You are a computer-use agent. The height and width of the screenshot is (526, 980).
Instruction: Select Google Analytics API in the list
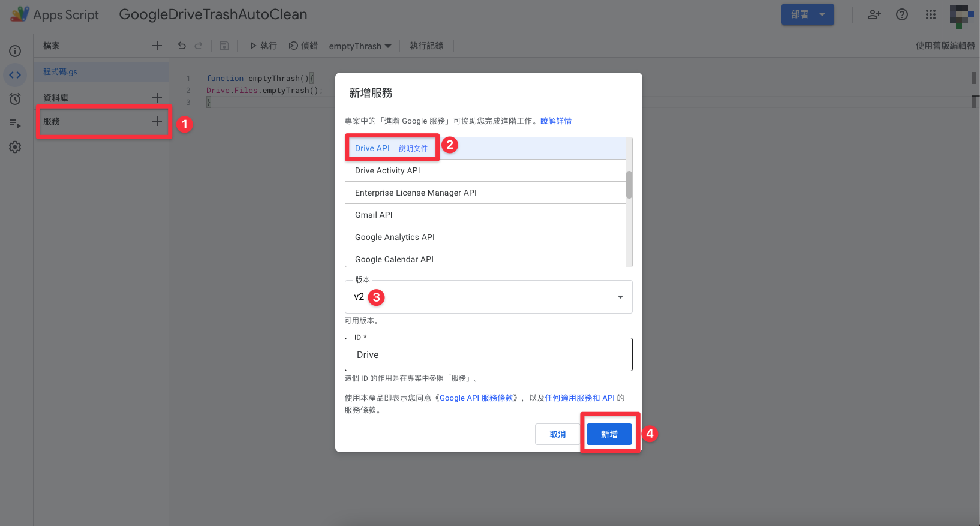coord(486,237)
